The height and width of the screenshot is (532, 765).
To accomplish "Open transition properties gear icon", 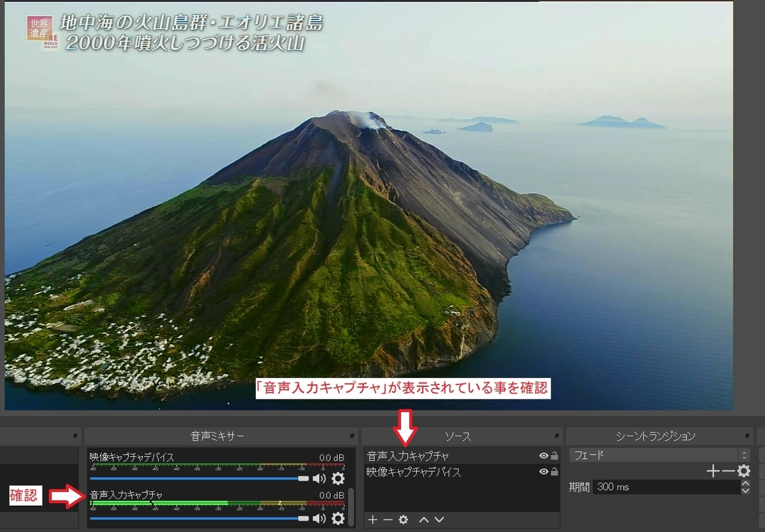I will click(x=743, y=471).
